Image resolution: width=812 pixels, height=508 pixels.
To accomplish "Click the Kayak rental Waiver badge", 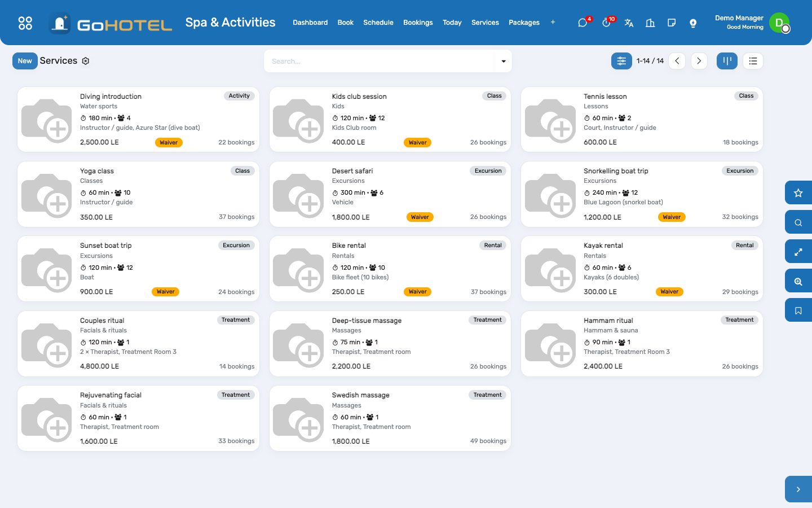I will pos(669,292).
